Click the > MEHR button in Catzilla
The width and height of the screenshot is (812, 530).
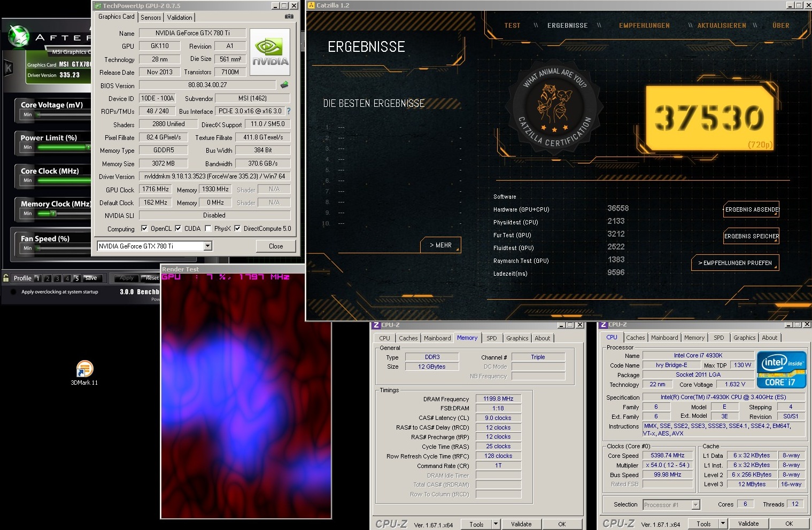[441, 245]
